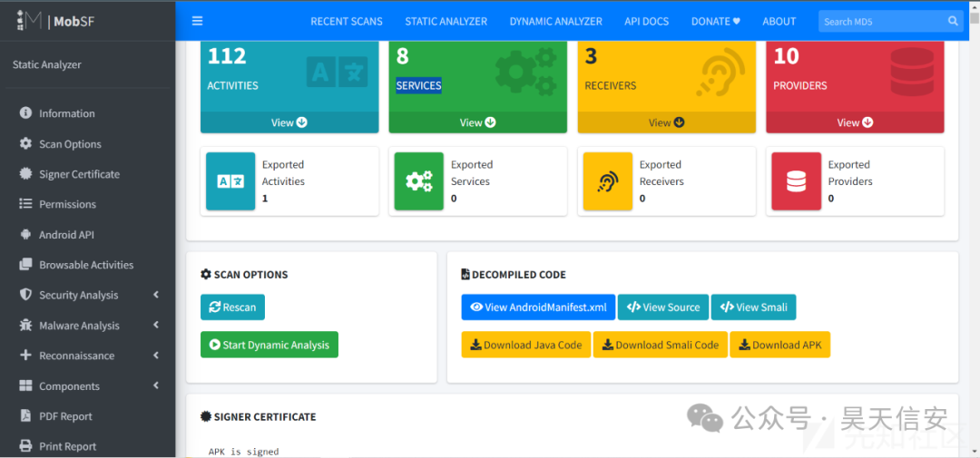The height and width of the screenshot is (458, 980).
Task: Click the Exported Activities teal icon tile
Action: point(230,181)
